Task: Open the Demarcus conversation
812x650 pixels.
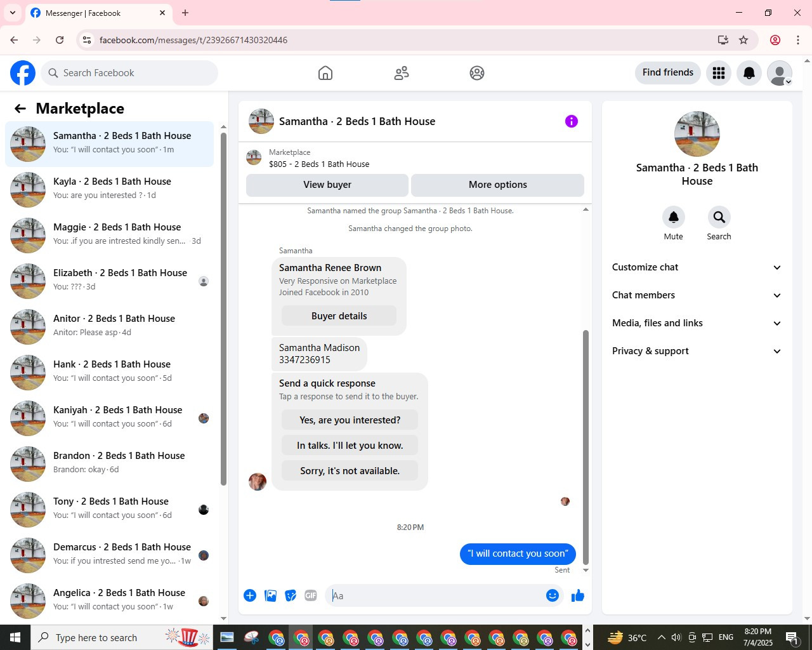Action: tap(109, 555)
